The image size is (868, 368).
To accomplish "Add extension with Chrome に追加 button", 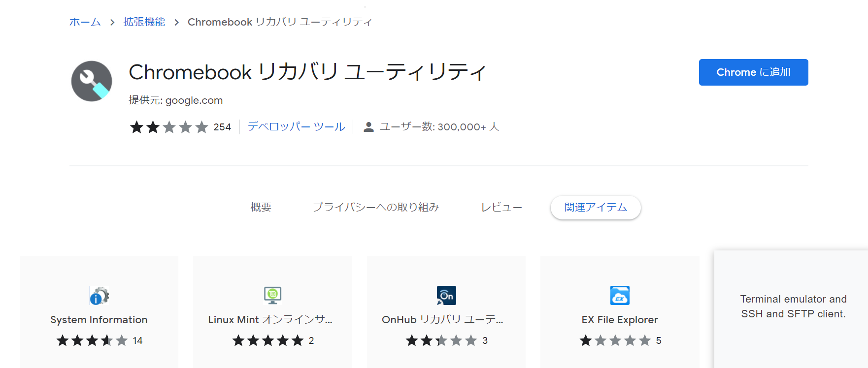I will click(x=753, y=72).
